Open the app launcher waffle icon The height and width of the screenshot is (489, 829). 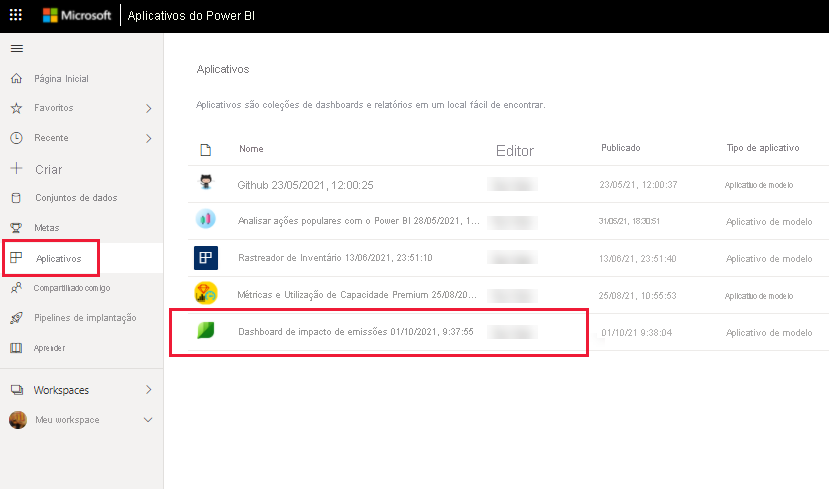point(16,15)
